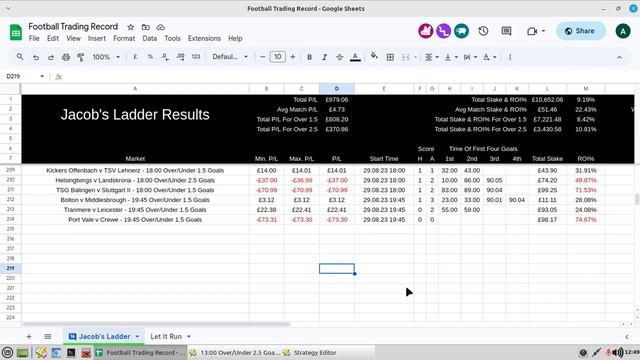Viewport: 640px width, 360px height.
Task: Open version history clock icon
Action: click(483, 31)
